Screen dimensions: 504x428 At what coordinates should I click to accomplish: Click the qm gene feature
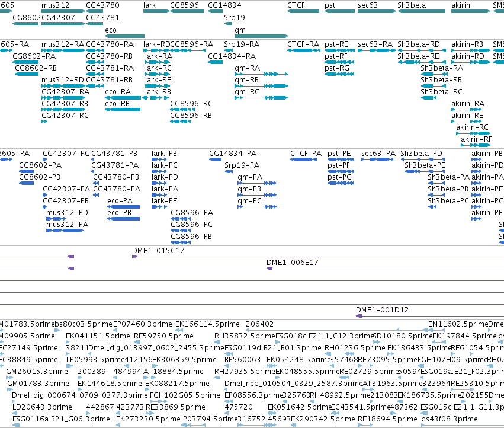pyautogui.click(x=261, y=36)
